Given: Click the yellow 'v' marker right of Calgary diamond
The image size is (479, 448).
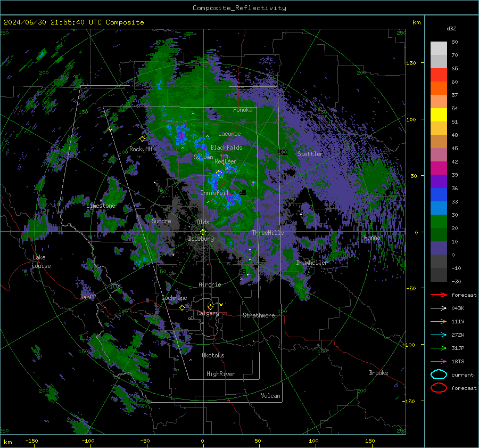Looking at the screenshot, I should (x=221, y=305).
